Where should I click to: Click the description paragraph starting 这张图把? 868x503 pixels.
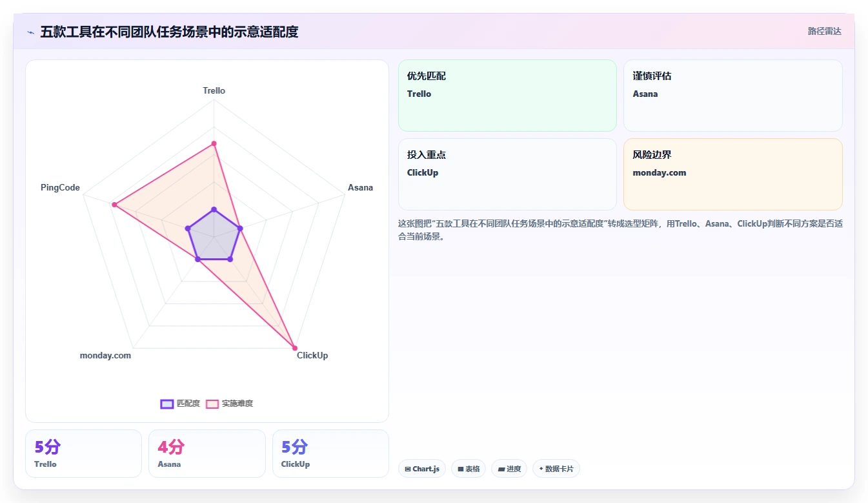620,230
